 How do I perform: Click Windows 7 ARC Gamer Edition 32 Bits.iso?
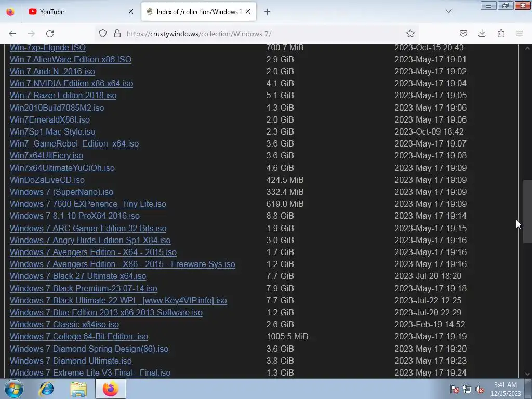tap(88, 229)
